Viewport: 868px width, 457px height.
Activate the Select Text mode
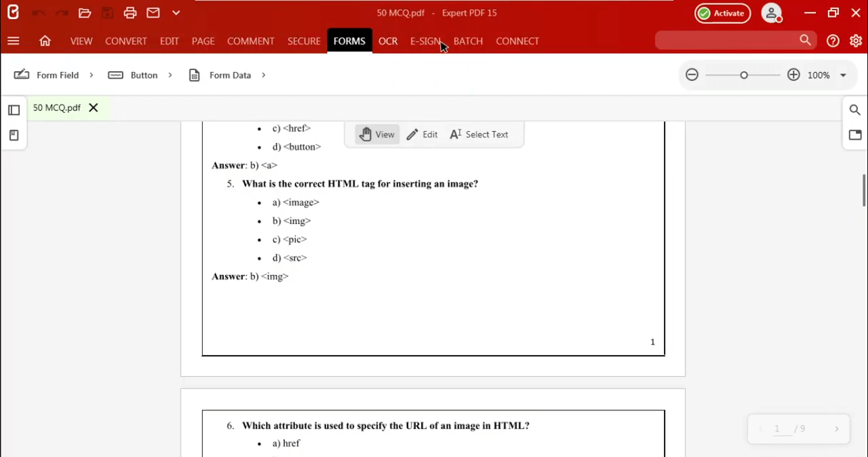click(479, 134)
